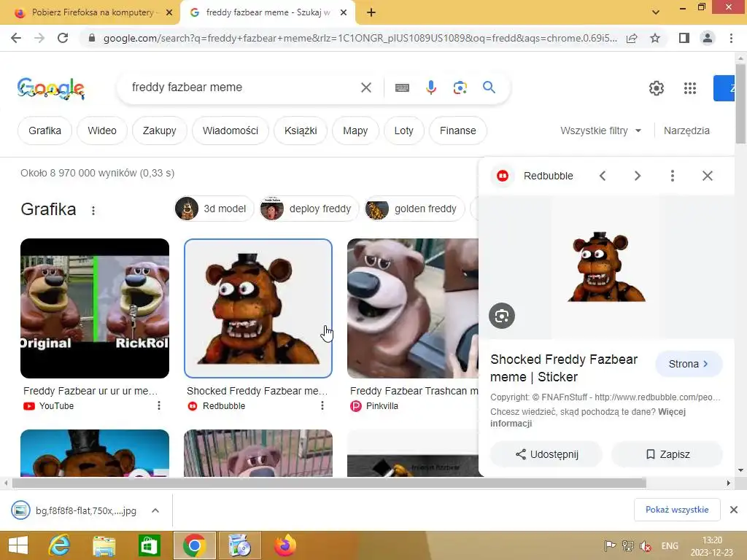The height and width of the screenshot is (560, 747).
Task: Submit search with magnifier icon
Action: [x=489, y=87]
